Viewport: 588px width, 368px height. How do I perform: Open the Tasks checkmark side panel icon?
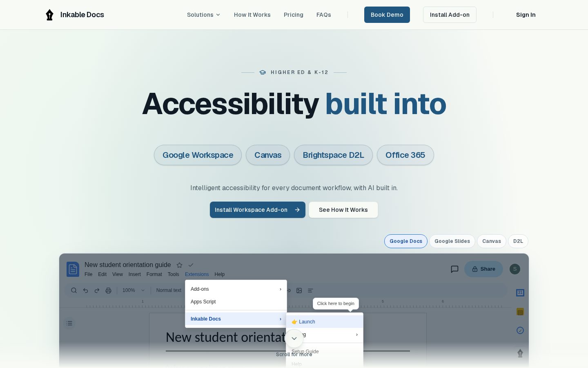coord(520,330)
